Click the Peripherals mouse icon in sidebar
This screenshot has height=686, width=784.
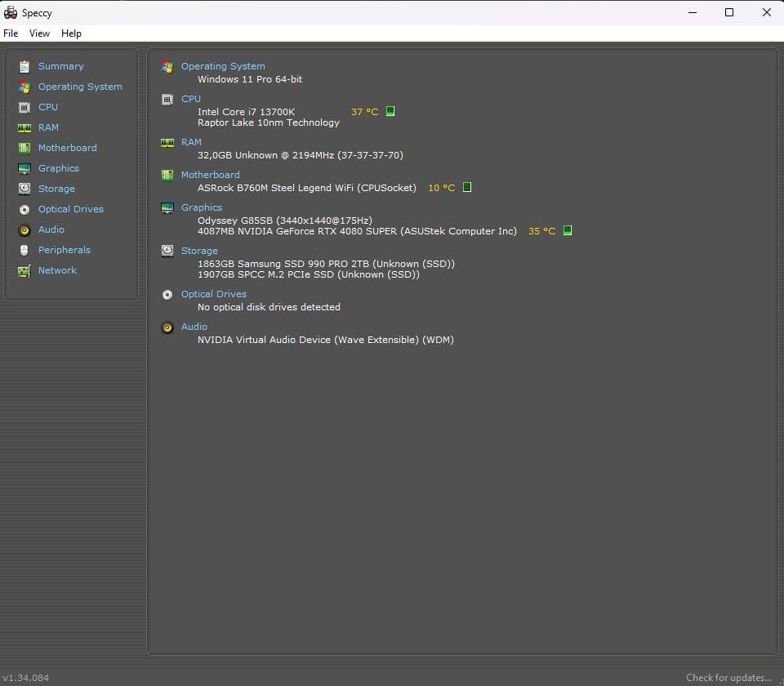24,250
